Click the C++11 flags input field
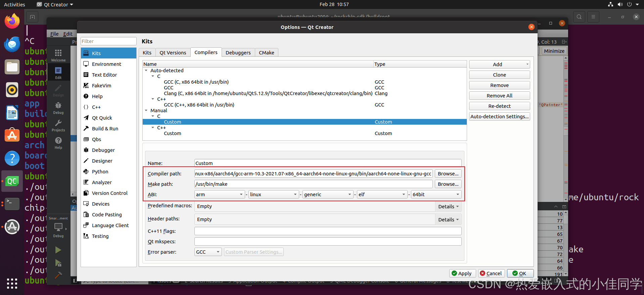Viewport: 644px width, 295px height. click(x=328, y=231)
